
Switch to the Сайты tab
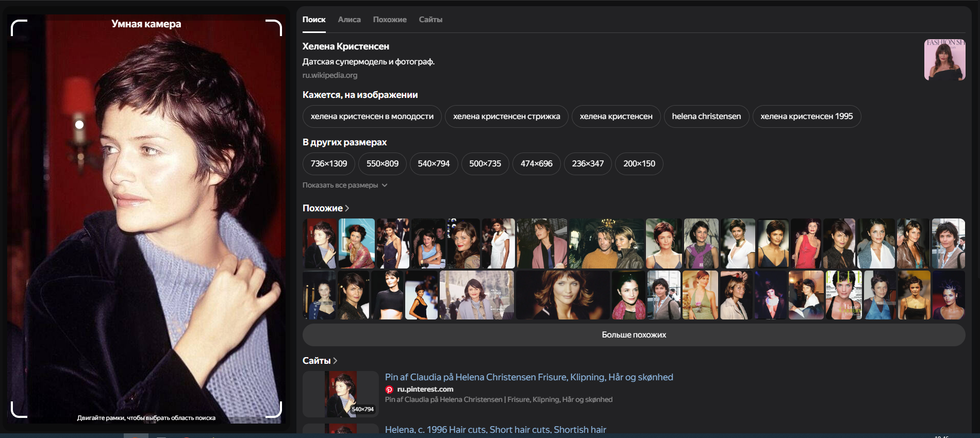point(430,20)
